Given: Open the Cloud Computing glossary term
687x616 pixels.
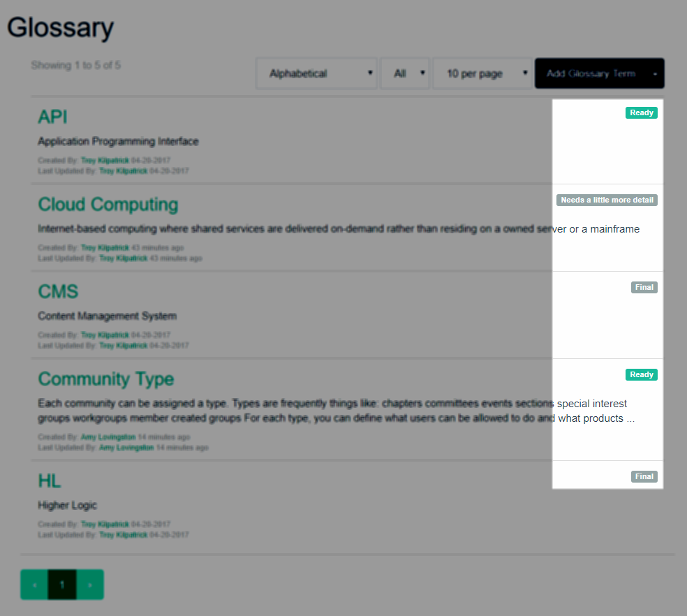Looking at the screenshot, I should click(108, 205).
